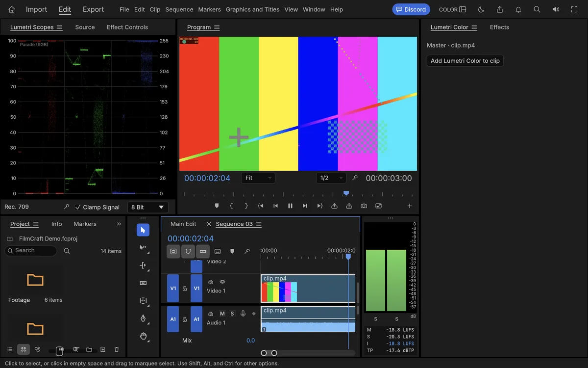The image size is (588, 368).
Task: Mute Audio 1 track
Action: click(222, 314)
